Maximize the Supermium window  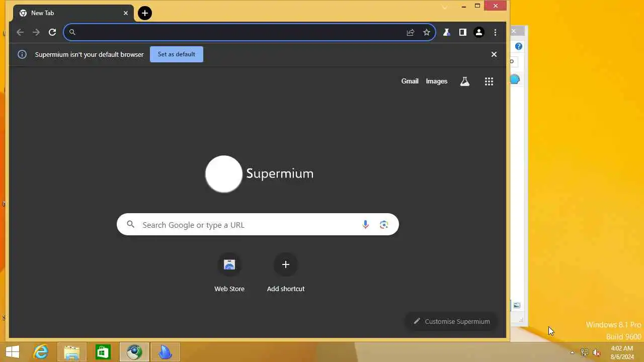(x=477, y=6)
